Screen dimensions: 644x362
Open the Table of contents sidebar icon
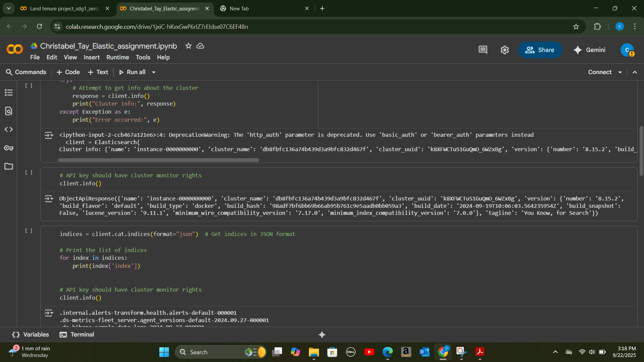pos(9,93)
